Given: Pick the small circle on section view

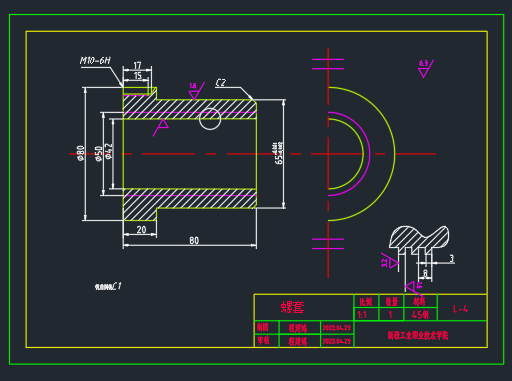Looking at the screenshot, I should point(210,119).
